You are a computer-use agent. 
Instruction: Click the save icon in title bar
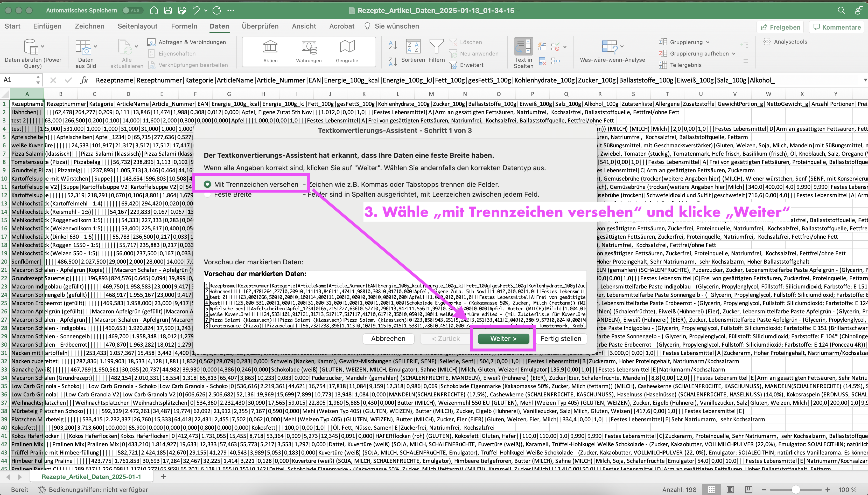coord(168,10)
